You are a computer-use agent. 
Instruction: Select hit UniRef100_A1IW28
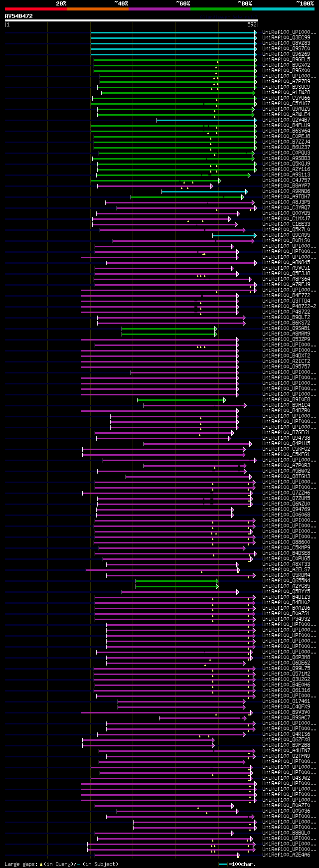pos(286,92)
